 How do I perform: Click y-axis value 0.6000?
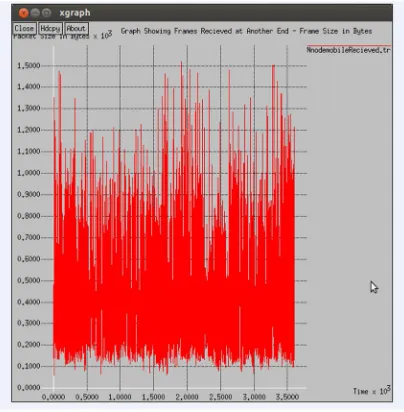pyautogui.click(x=29, y=259)
